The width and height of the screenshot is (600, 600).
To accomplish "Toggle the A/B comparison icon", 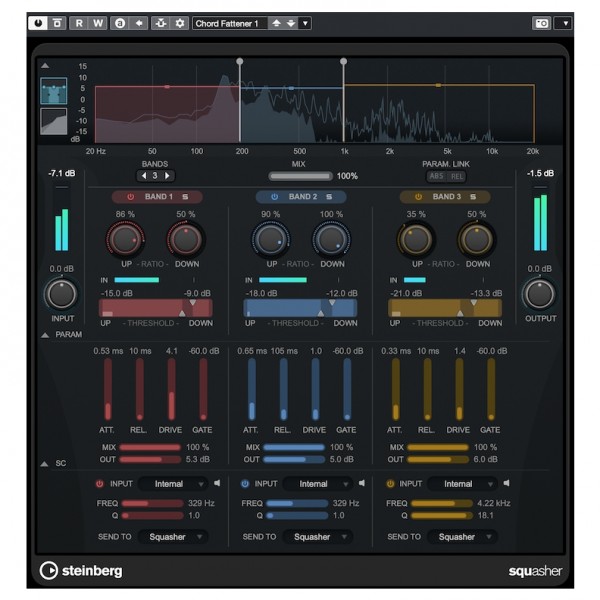I will tap(120, 23).
